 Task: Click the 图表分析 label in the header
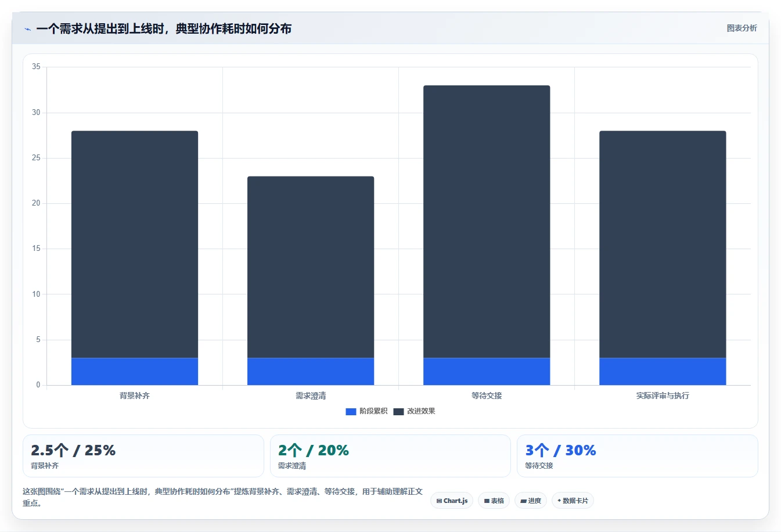click(742, 28)
